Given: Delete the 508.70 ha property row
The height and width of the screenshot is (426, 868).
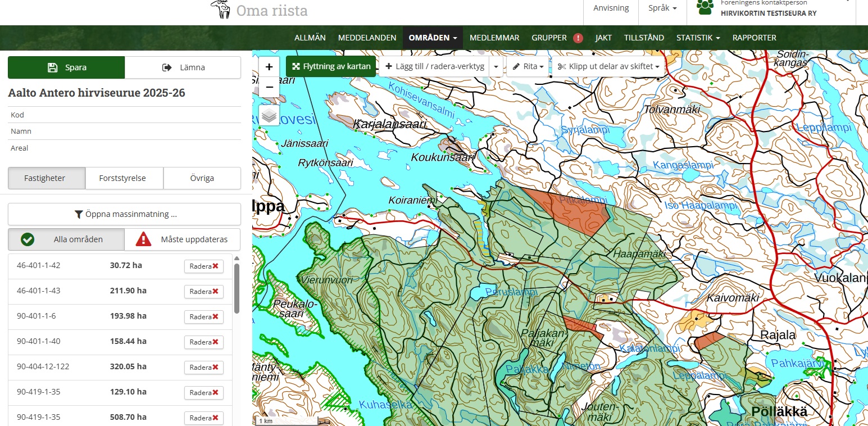Looking at the screenshot, I should tap(203, 418).
